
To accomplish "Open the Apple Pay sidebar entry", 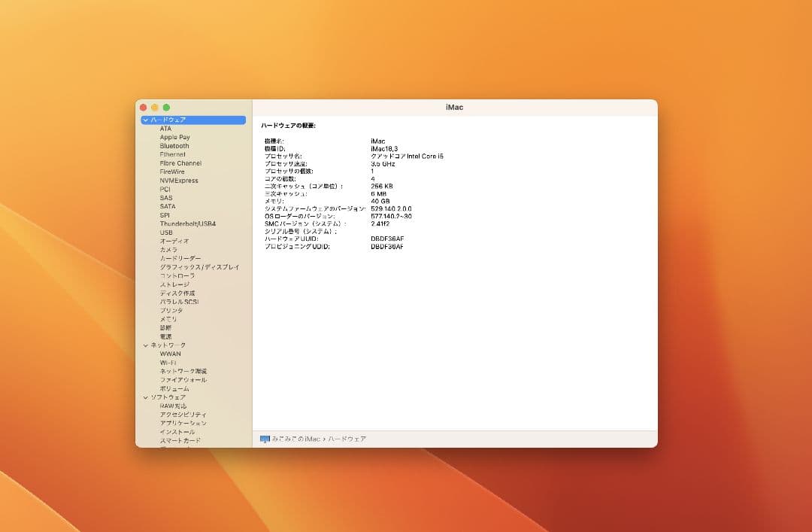I will pos(174,138).
